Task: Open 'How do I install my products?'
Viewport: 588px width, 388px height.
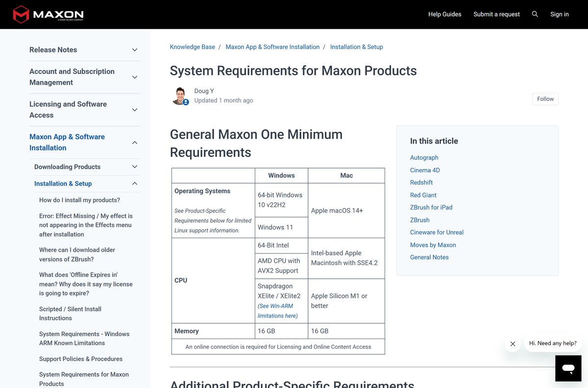Action: [79, 200]
